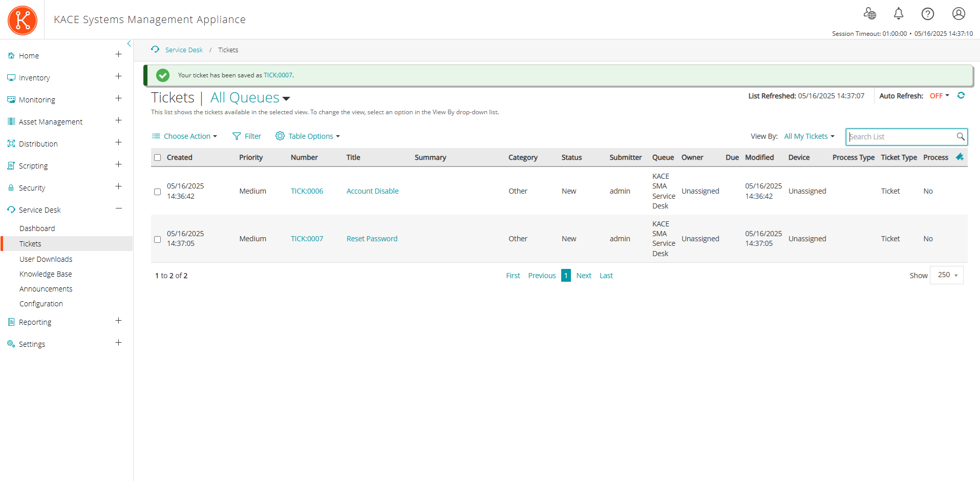
Task: Expand the Asset Management plus
Action: pyautogui.click(x=118, y=120)
